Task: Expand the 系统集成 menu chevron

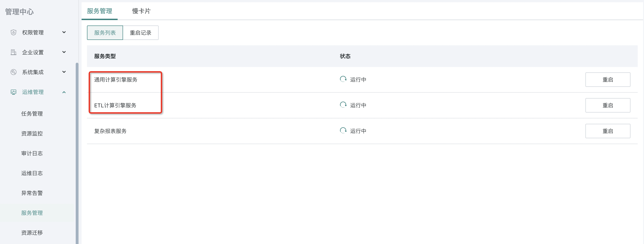Action: pos(64,72)
